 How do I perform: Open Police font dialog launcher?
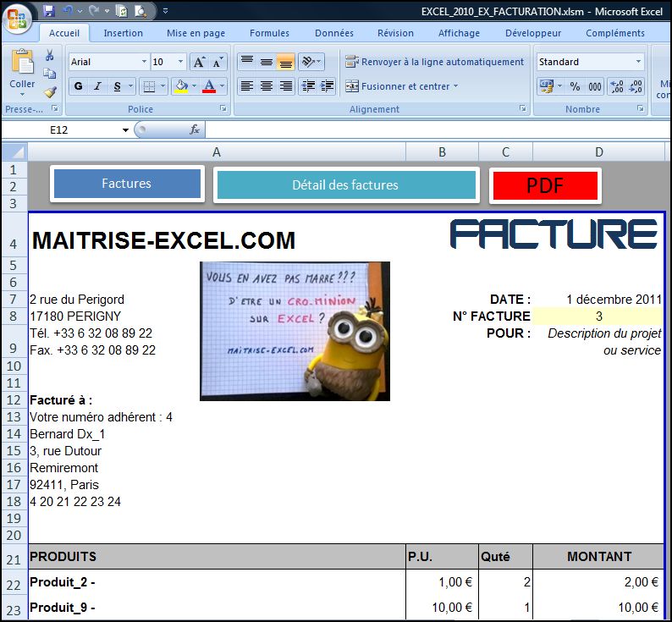[x=223, y=109]
